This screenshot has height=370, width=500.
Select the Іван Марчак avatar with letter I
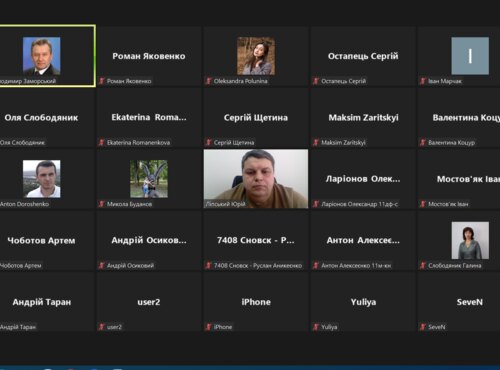470,56
